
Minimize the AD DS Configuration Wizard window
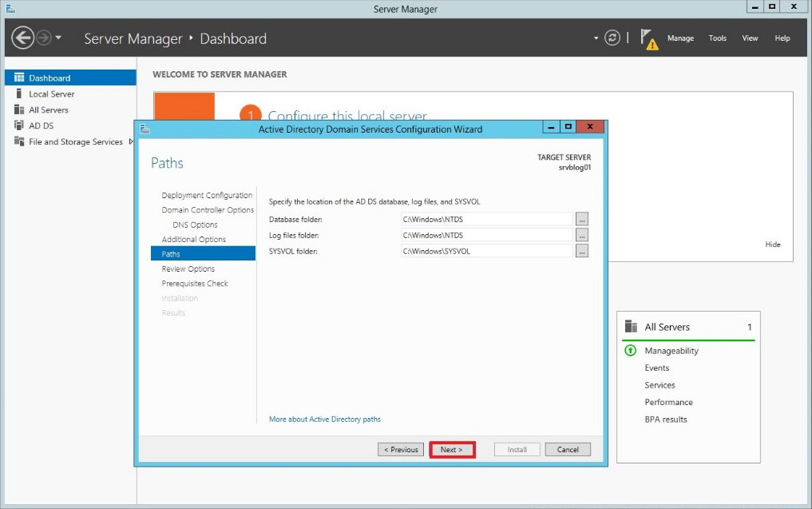coord(551,126)
